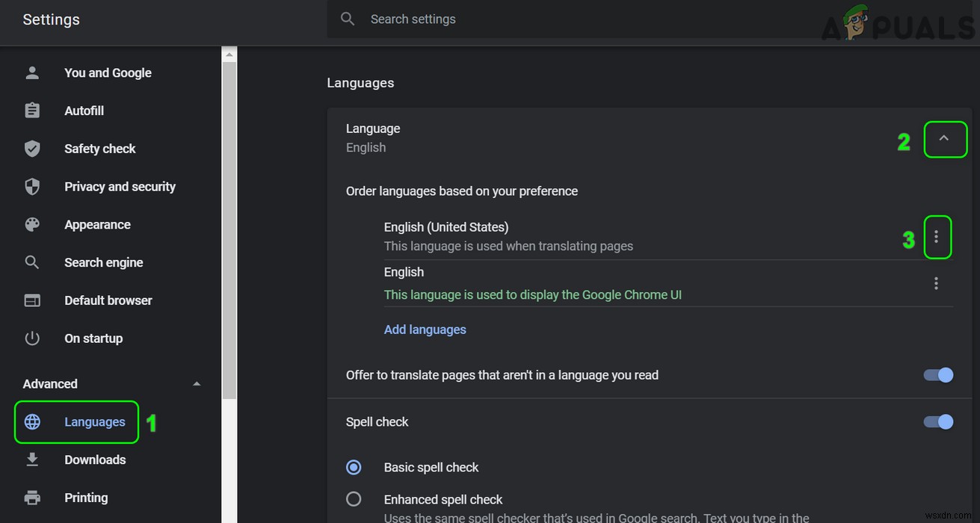Screen dimensions: 980x523
Task: Disable offer to translate pages toggle
Action: [937, 375]
